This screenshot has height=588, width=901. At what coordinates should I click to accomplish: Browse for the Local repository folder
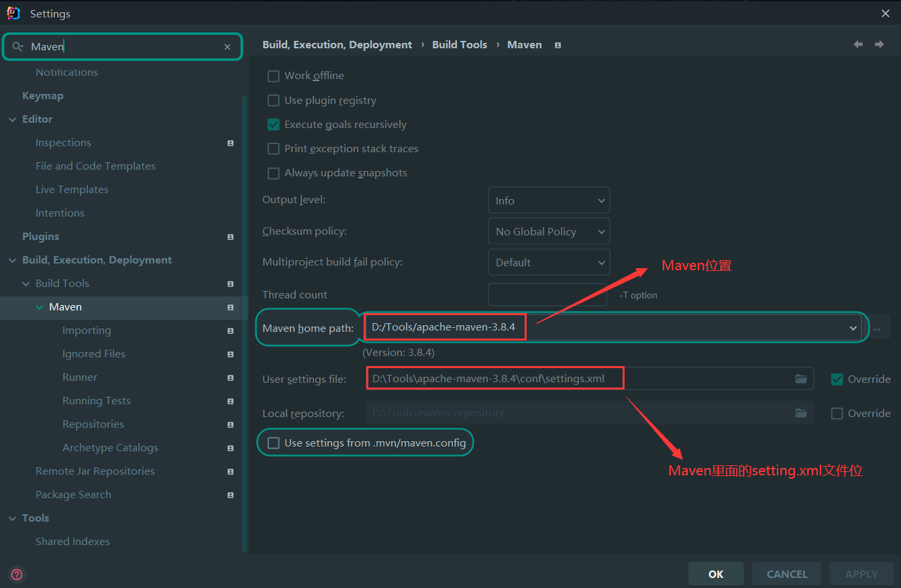tap(801, 413)
